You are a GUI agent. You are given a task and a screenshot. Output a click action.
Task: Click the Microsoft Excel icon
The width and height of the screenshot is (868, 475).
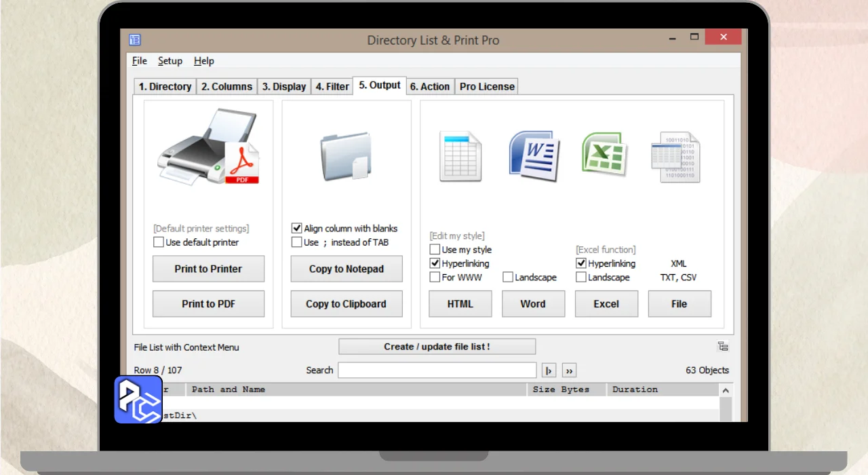(x=604, y=153)
